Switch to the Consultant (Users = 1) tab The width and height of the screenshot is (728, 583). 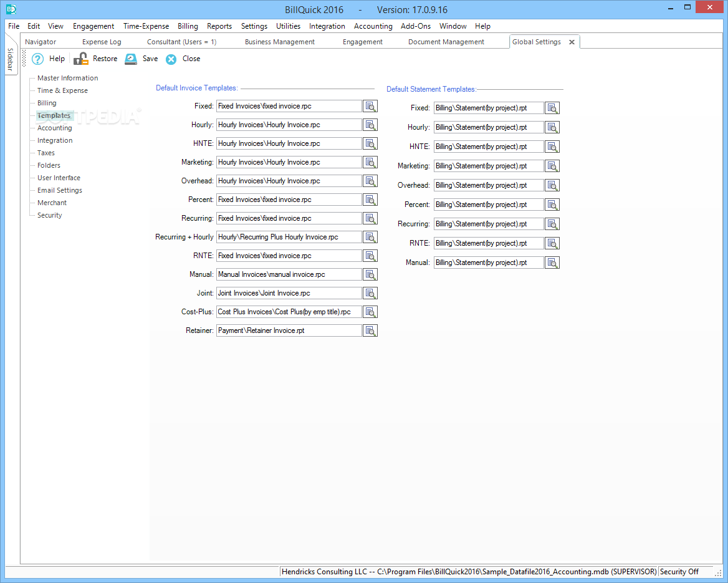[181, 42]
